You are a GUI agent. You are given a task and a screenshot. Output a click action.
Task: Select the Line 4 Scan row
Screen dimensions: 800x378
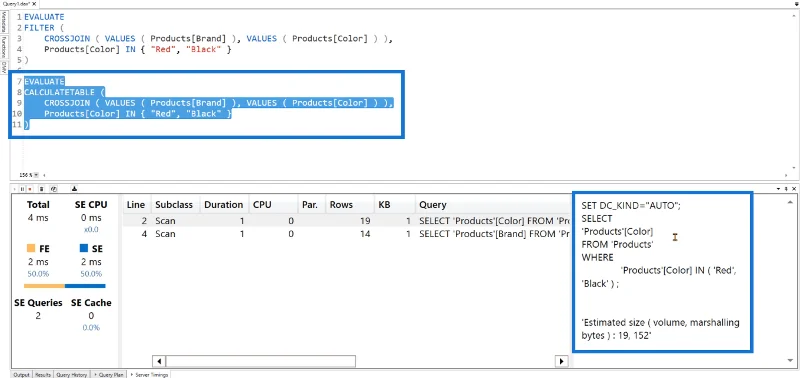click(x=346, y=234)
